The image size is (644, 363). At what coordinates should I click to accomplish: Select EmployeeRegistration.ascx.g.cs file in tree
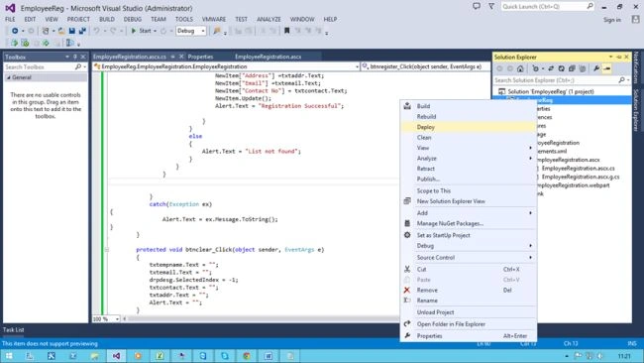pyautogui.click(x=581, y=177)
